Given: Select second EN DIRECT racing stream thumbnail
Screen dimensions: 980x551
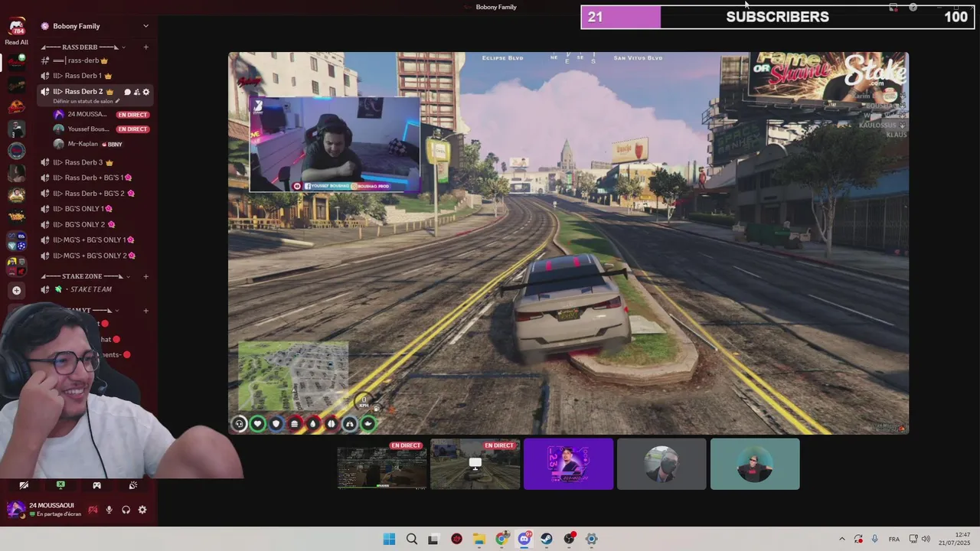Looking at the screenshot, I should pos(475,464).
